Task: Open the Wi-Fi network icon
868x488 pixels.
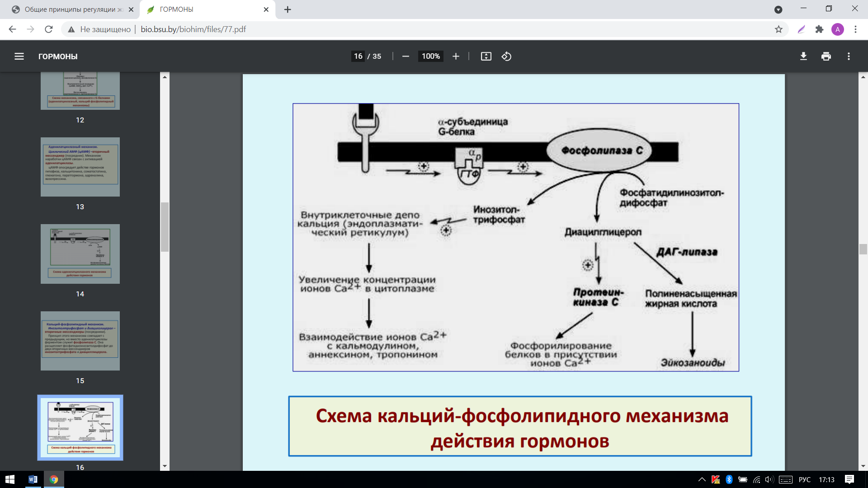Action: point(756,479)
